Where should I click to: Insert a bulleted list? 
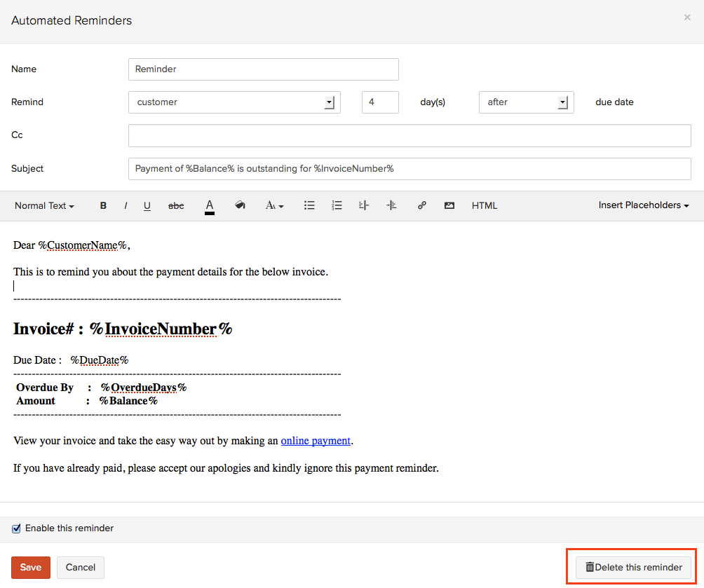309,205
